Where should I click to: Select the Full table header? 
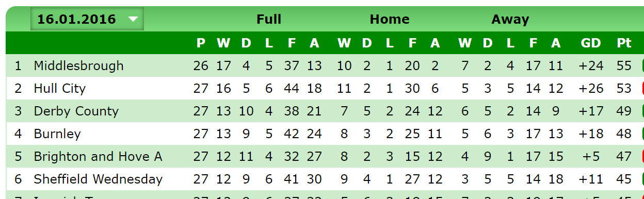tap(269, 20)
